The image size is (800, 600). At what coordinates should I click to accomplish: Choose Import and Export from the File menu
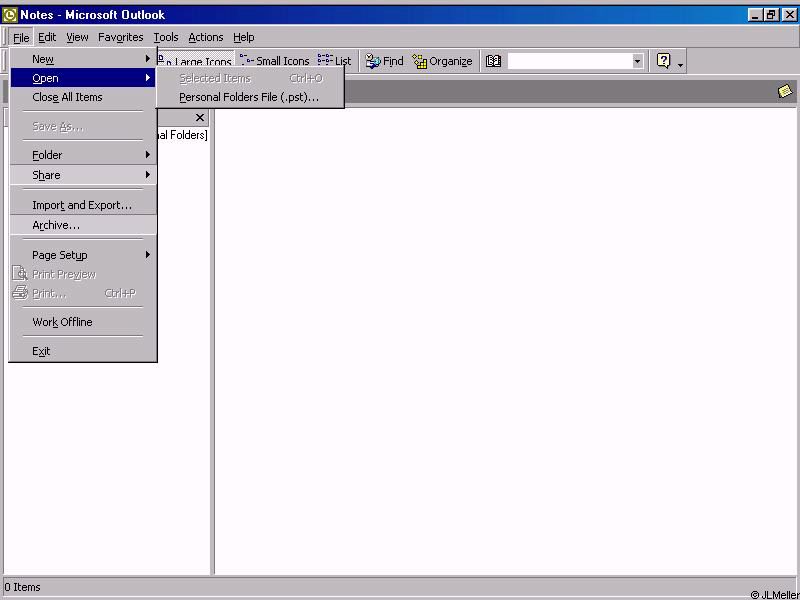click(82, 205)
